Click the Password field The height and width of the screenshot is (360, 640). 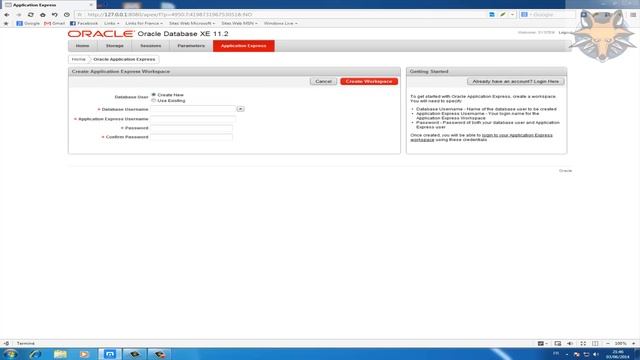pos(191,128)
